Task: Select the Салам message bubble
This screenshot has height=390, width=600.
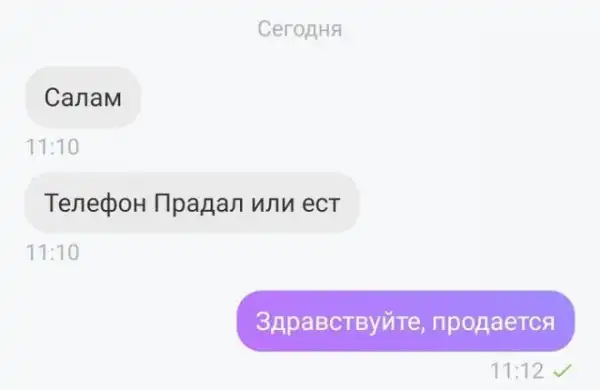Action: pyautogui.click(x=83, y=97)
